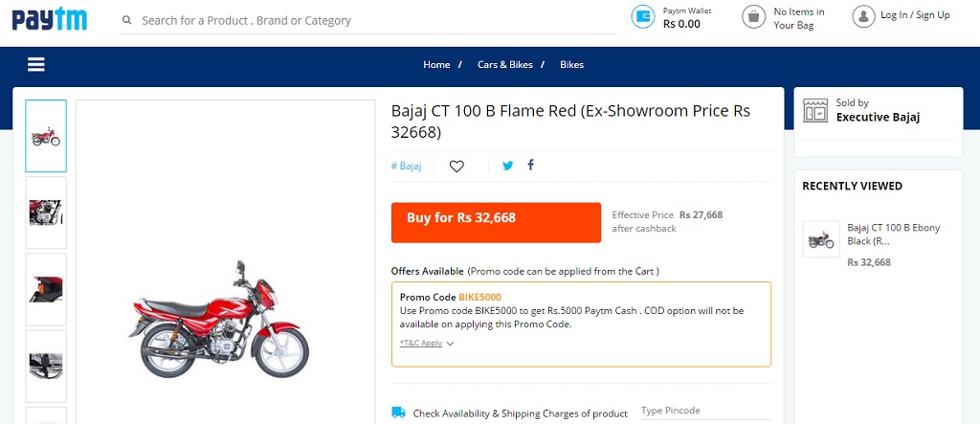Open the hamburger menu icon
This screenshot has height=424, width=980.
pyautogui.click(x=36, y=64)
